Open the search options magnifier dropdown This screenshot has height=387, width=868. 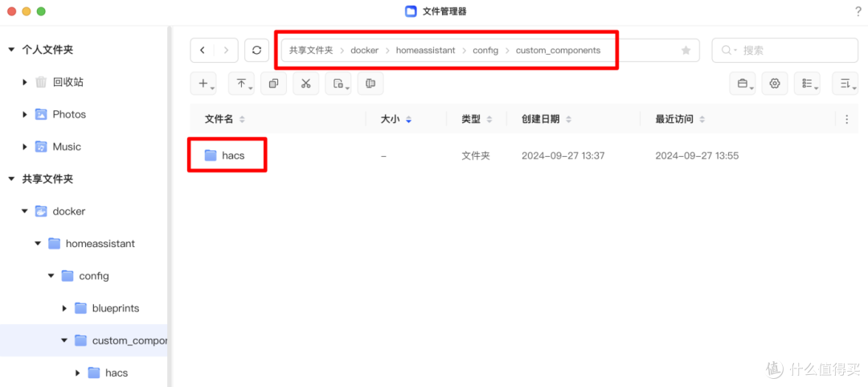[x=729, y=51]
